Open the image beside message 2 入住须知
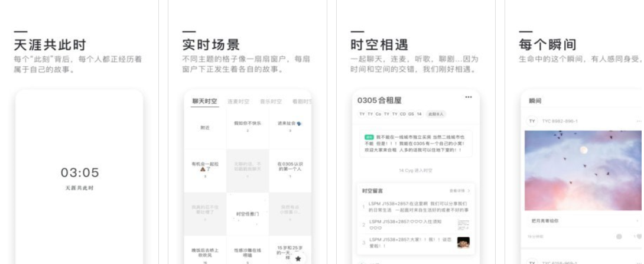The width and height of the screenshot is (644, 264). pyautogui.click(x=463, y=224)
